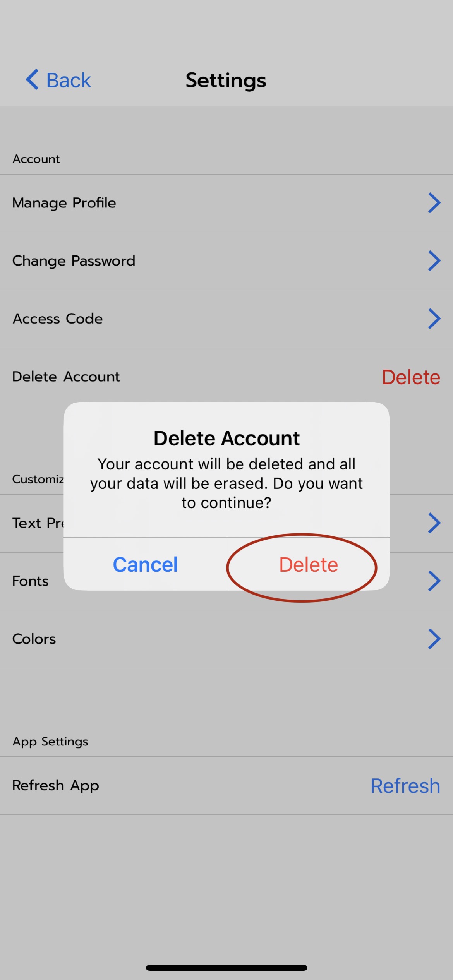Select the Fonts settings row
Image resolution: width=453 pixels, height=980 pixels.
pyautogui.click(x=226, y=581)
